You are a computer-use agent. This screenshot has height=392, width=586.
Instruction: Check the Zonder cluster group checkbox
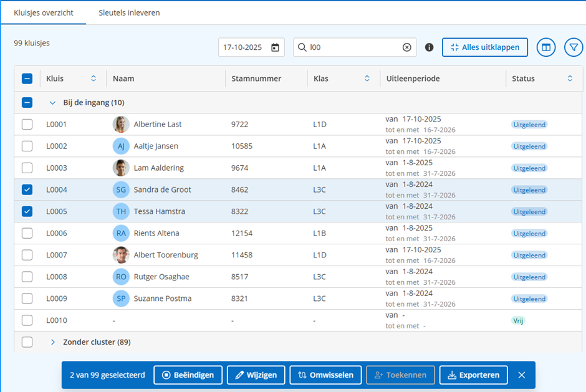coord(27,342)
